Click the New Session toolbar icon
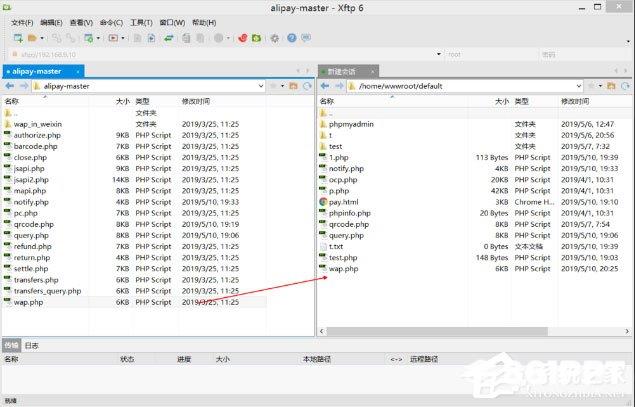The width and height of the screenshot is (635, 407). pyautogui.click(x=18, y=38)
